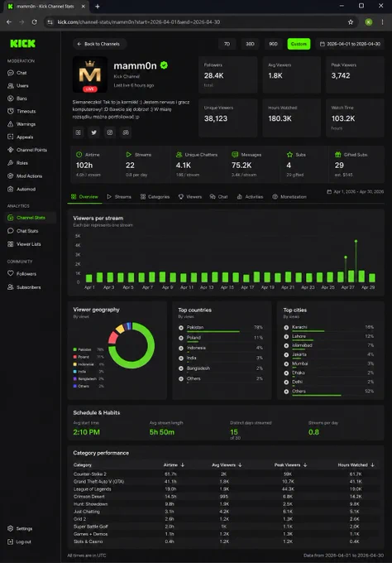
Task: Click Crimson Desert category row
Action: tap(226, 497)
